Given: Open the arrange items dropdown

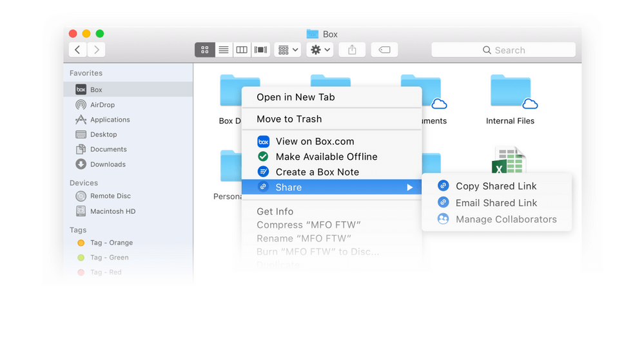Looking at the screenshot, I should 288,50.
